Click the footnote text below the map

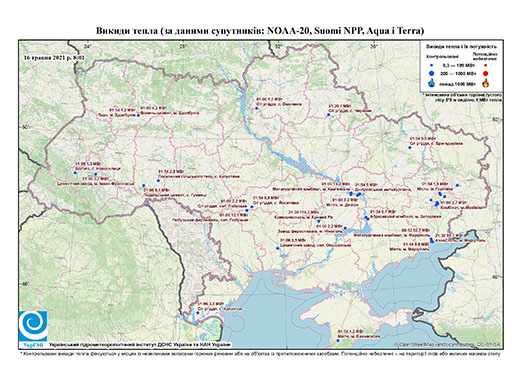pos(260,353)
